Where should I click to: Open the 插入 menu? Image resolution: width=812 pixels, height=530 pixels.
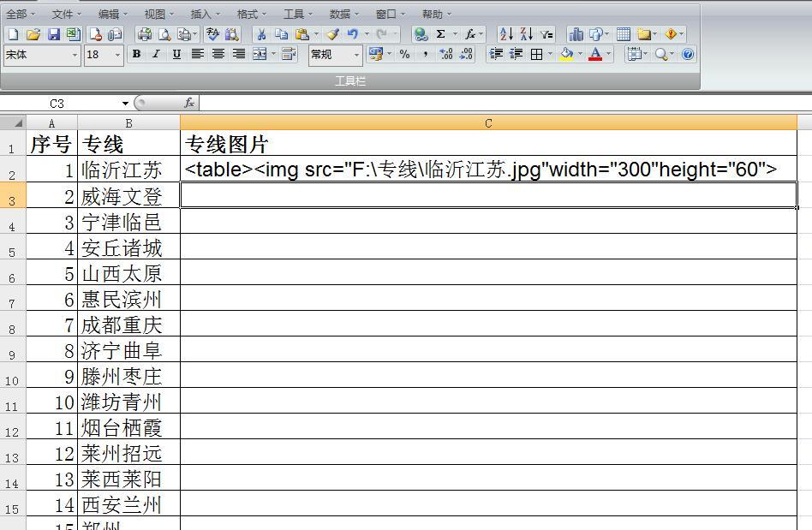click(x=205, y=14)
